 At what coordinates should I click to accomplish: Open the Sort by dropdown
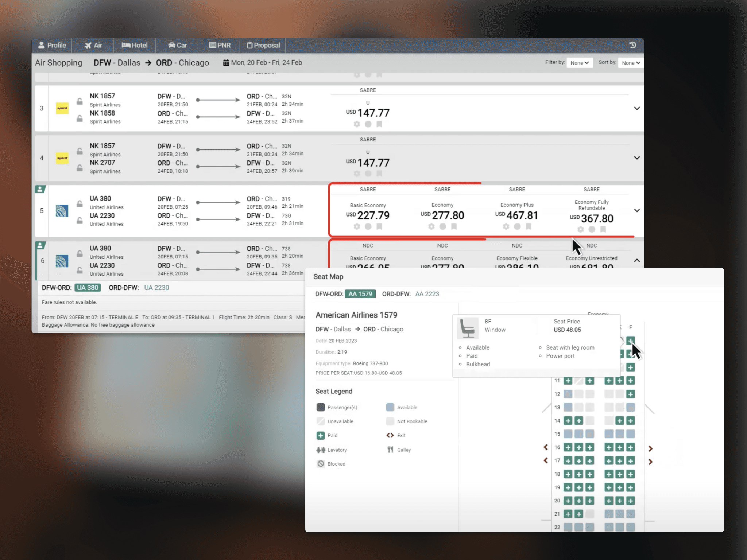click(631, 63)
